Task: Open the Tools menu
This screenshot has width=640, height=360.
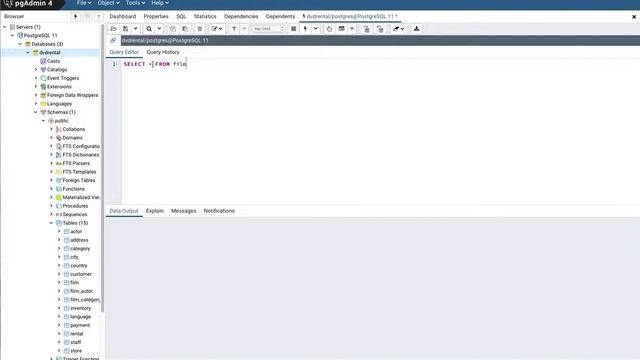Action: (x=135, y=3)
